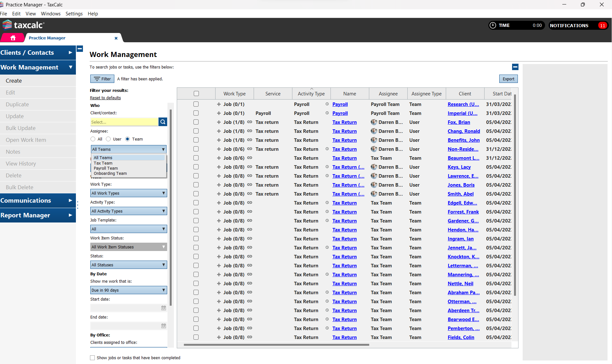This screenshot has height=364, width=612.
Task: Click the client search magnifier icon
Action: [163, 122]
